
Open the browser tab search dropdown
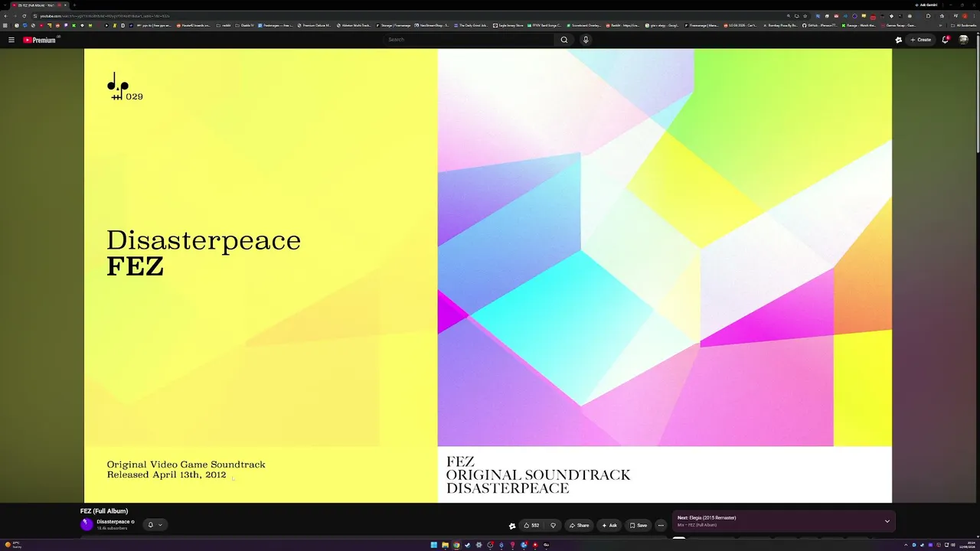point(5,5)
